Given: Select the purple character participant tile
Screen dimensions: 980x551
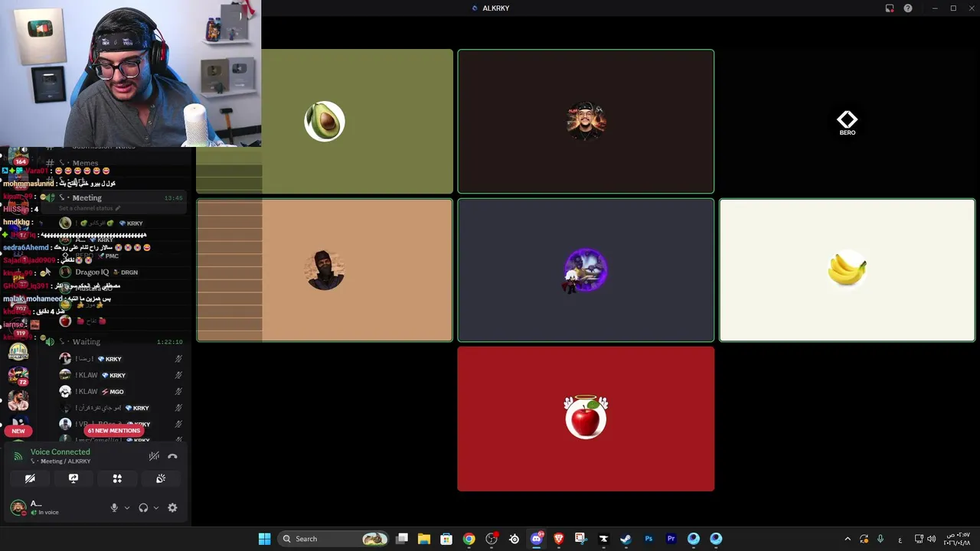Looking at the screenshot, I should click(x=586, y=270).
